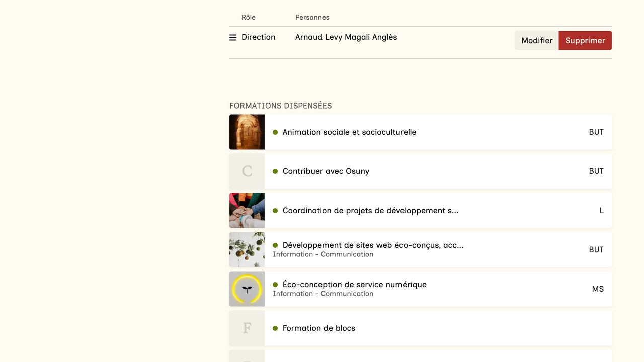
Task: Open Éco-conception de service numérique
Action: tap(354, 285)
